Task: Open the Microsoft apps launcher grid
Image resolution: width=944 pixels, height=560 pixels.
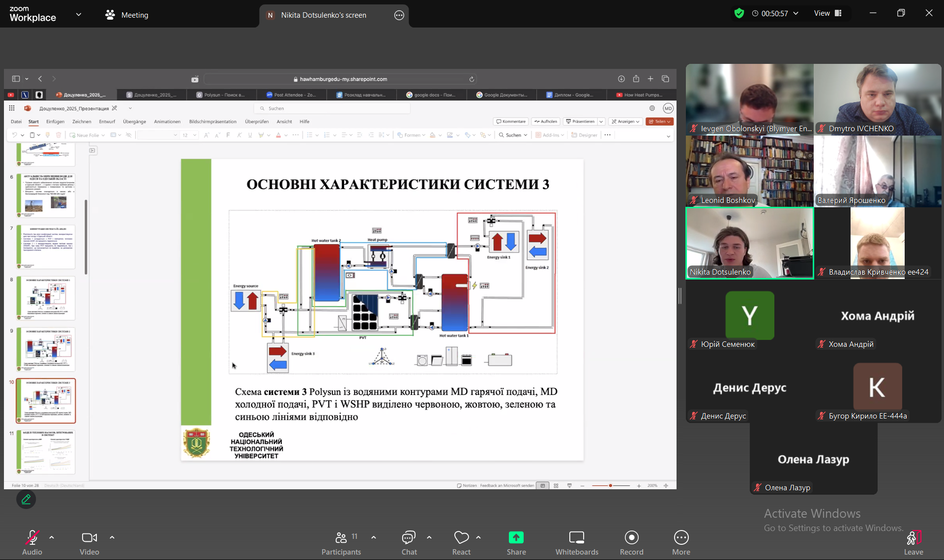Action: tap(12, 108)
